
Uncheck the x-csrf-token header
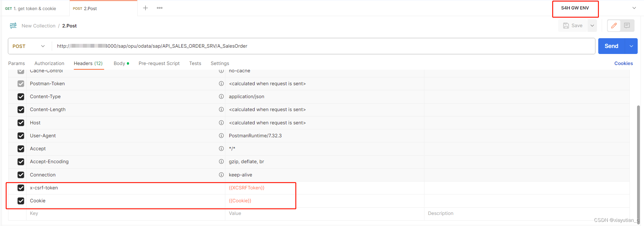21,188
